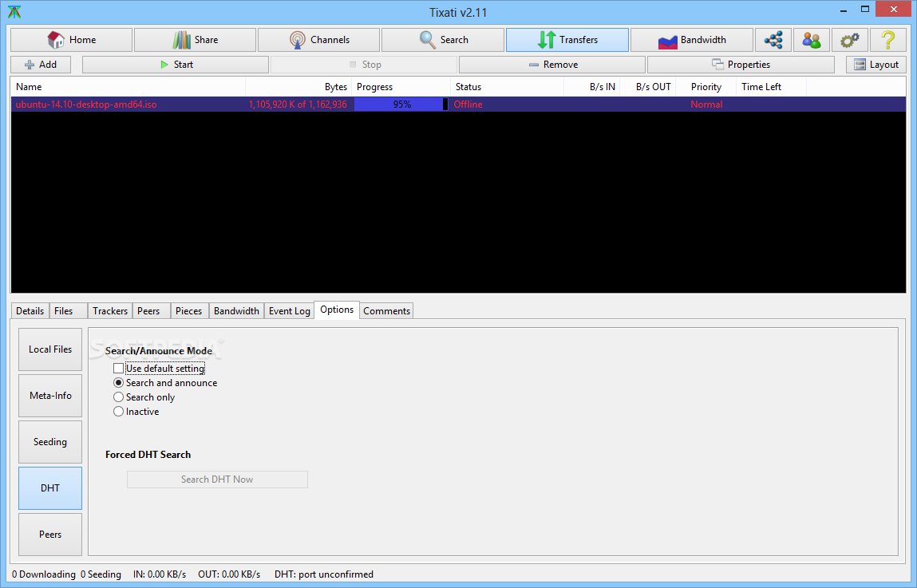
Task: Sort transfers by Progress column
Action: pos(401,86)
